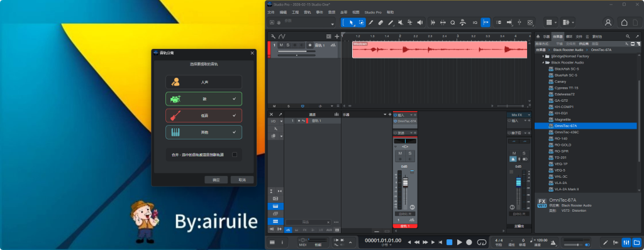
Task: Open the first menu bar item
Action: [x=271, y=13]
